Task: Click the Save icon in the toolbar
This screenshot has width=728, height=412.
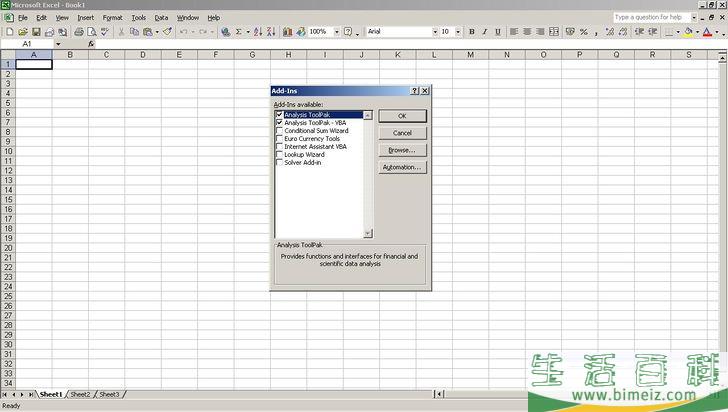Action: tap(36, 32)
